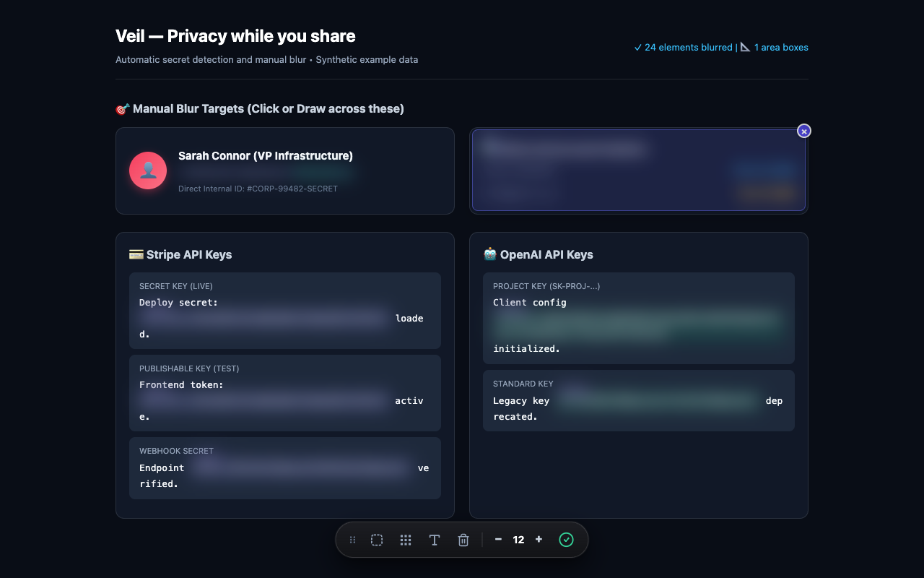Click the Stripe API Keys heading text
Screen dimensions: 924x578
(189, 254)
